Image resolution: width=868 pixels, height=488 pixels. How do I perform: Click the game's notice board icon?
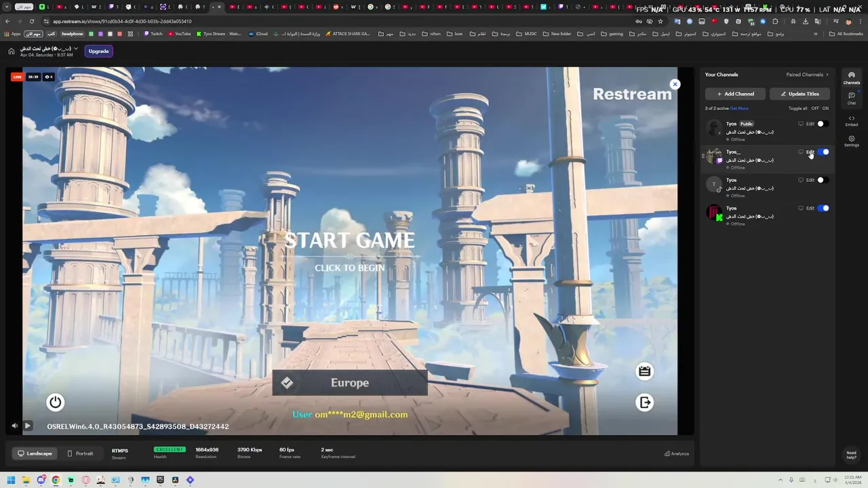pos(644,371)
